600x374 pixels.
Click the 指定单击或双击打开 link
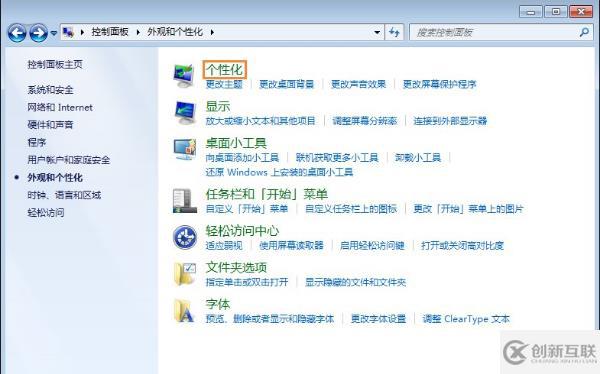coord(247,283)
